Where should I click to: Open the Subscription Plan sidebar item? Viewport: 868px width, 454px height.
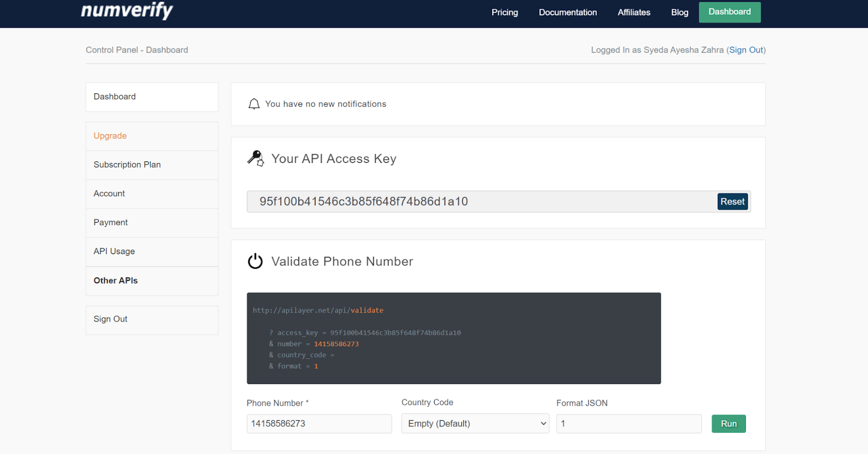152,165
